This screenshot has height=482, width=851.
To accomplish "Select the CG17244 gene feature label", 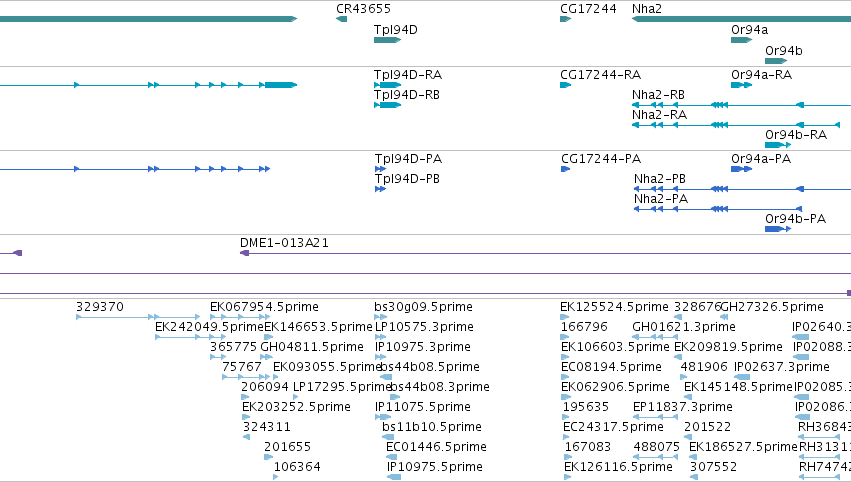I will point(588,9).
